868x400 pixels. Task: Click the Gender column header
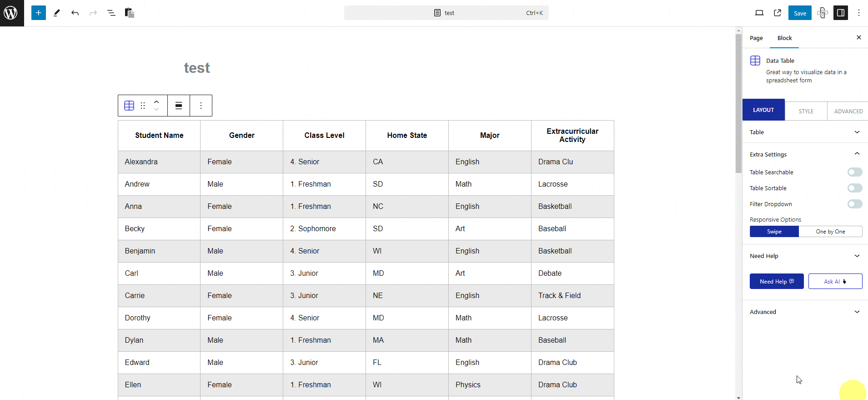pos(242,135)
